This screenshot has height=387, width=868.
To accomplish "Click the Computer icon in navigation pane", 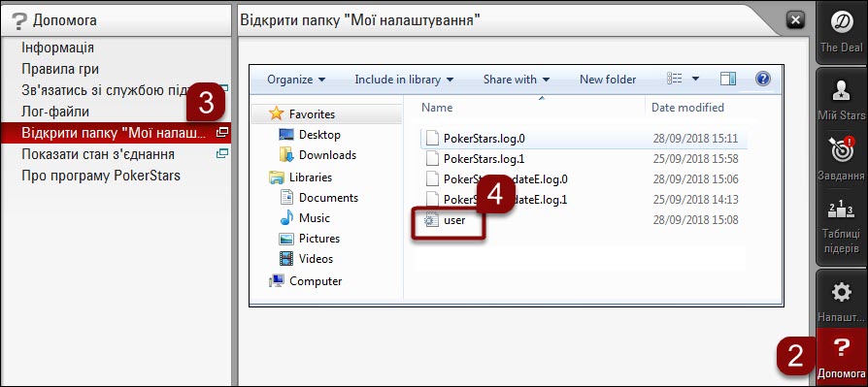I will 277,281.
